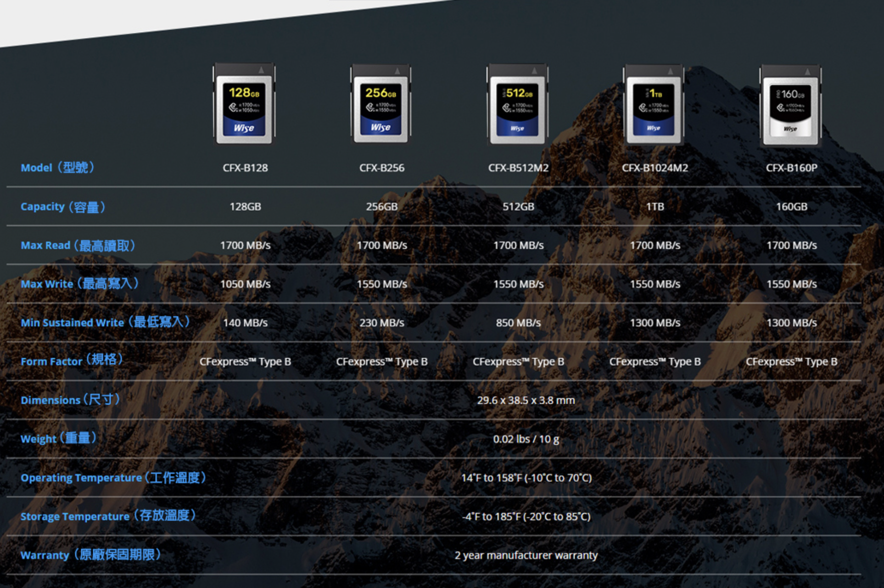The width and height of the screenshot is (884, 588).
Task: Click the silver 160GB Wise card image
Action: pos(790,106)
